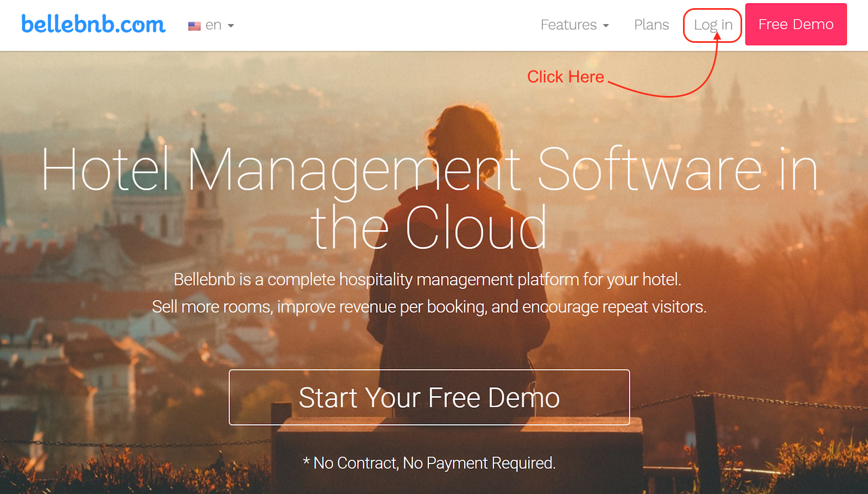Screen dimensions: 868x494
Task: Open the bellebnb.com logo homepage link
Action: [x=93, y=24]
